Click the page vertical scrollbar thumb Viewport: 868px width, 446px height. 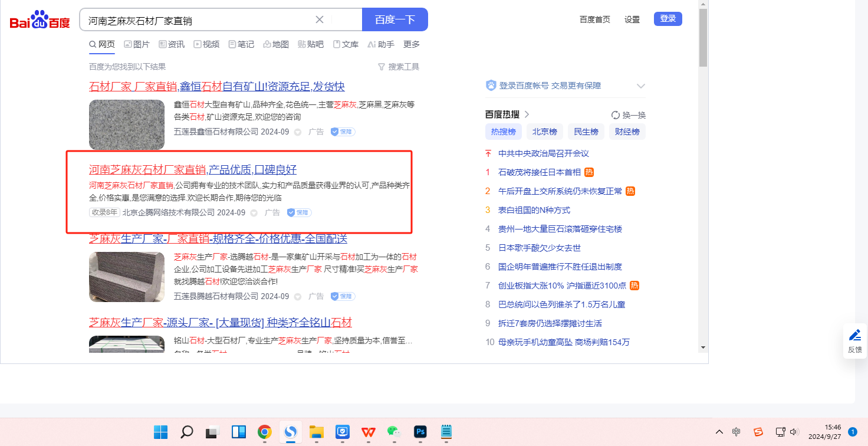click(x=703, y=38)
